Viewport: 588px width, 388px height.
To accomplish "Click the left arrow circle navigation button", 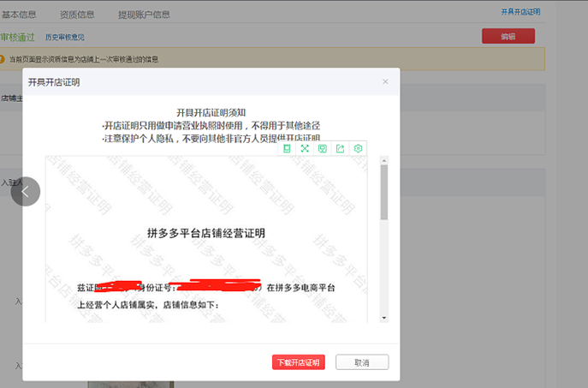I will (x=25, y=192).
